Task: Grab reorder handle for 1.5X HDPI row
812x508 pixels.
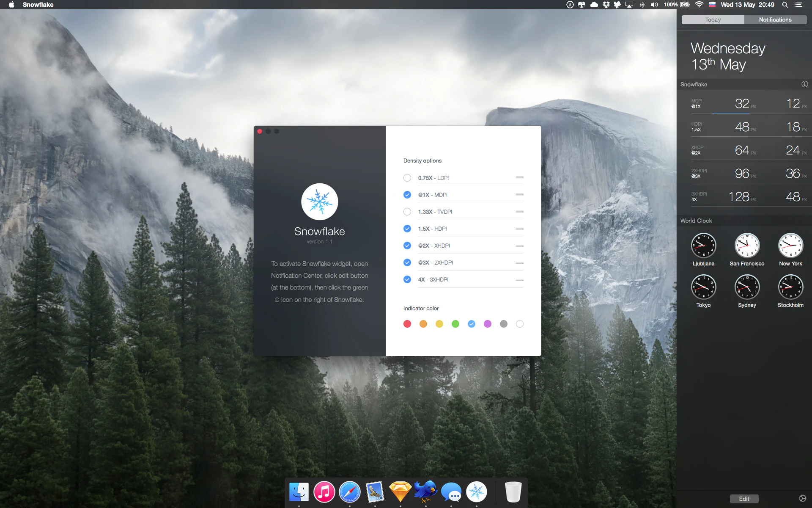Action: coord(520,229)
